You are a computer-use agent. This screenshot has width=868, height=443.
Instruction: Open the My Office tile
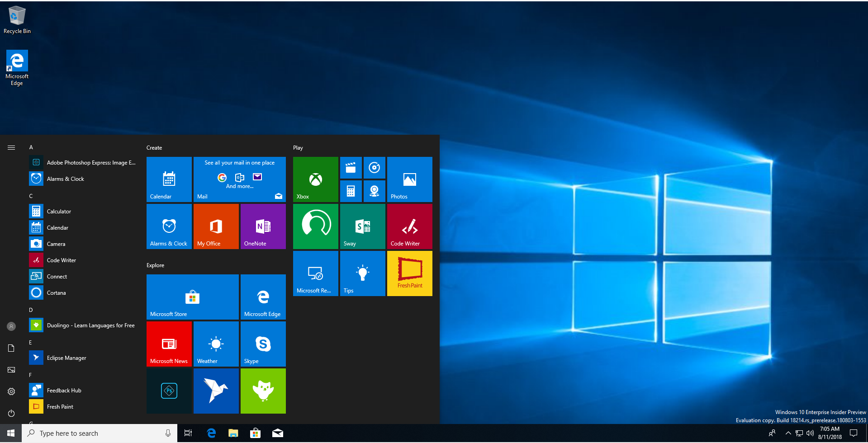[216, 226]
